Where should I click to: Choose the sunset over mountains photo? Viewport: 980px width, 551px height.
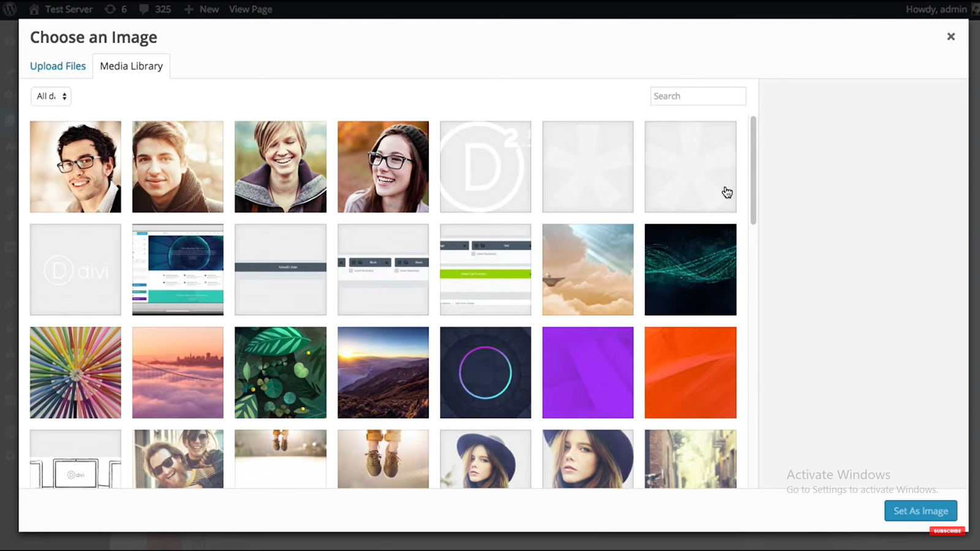pos(383,372)
